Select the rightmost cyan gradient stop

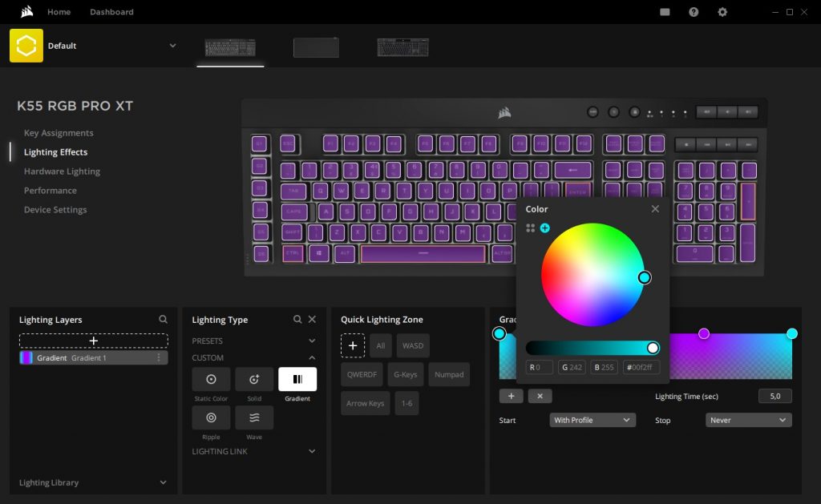pyautogui.click(x=791, y=333)
